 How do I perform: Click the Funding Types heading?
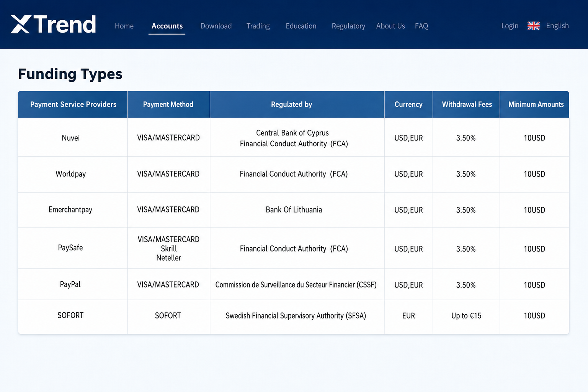pos(70,74)
